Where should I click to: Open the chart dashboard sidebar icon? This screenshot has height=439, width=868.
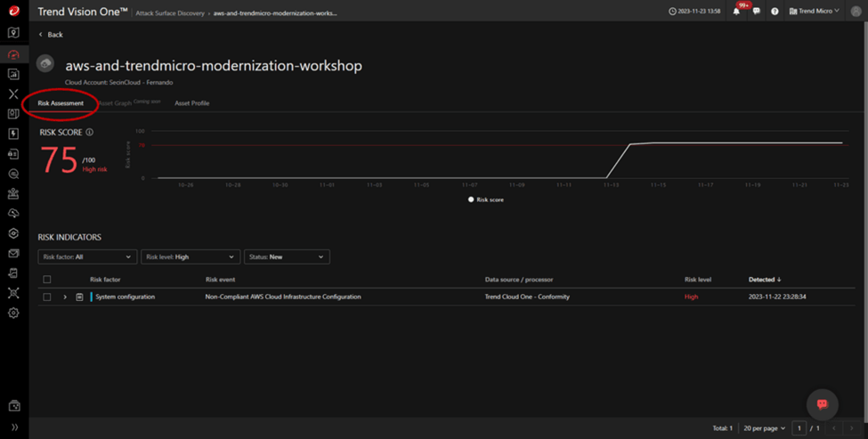click(14, 74)
